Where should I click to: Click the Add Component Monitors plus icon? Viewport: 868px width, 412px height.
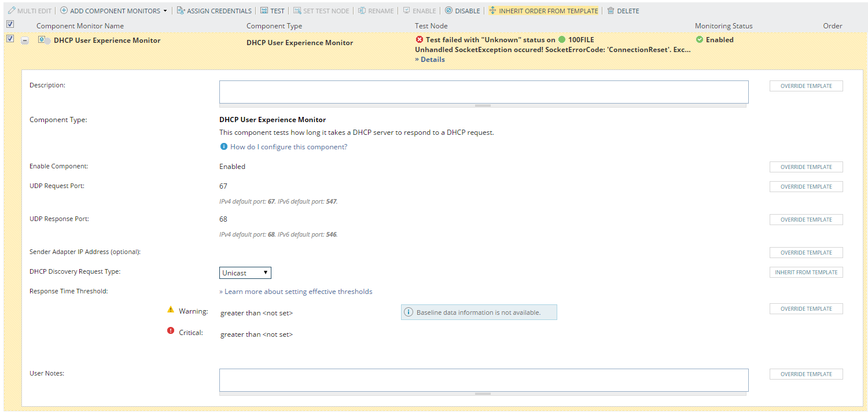pyautogui.click(x=64, y=10)
